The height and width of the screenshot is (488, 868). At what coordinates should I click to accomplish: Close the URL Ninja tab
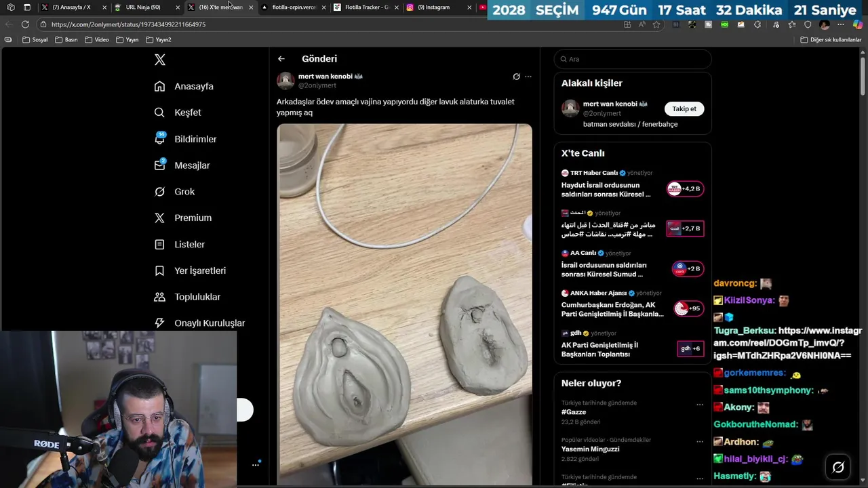178,7
